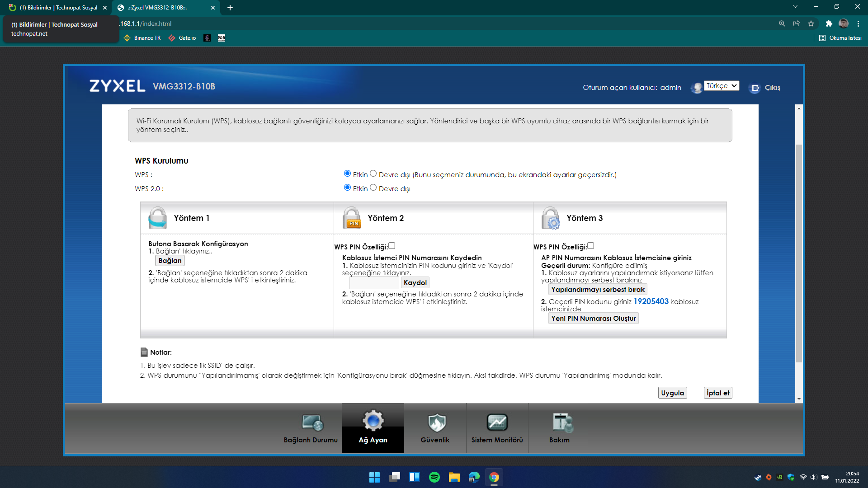The image size is (868, 488).
Task: Open the Türkçe language dropdown
Action: coord(722,86)
